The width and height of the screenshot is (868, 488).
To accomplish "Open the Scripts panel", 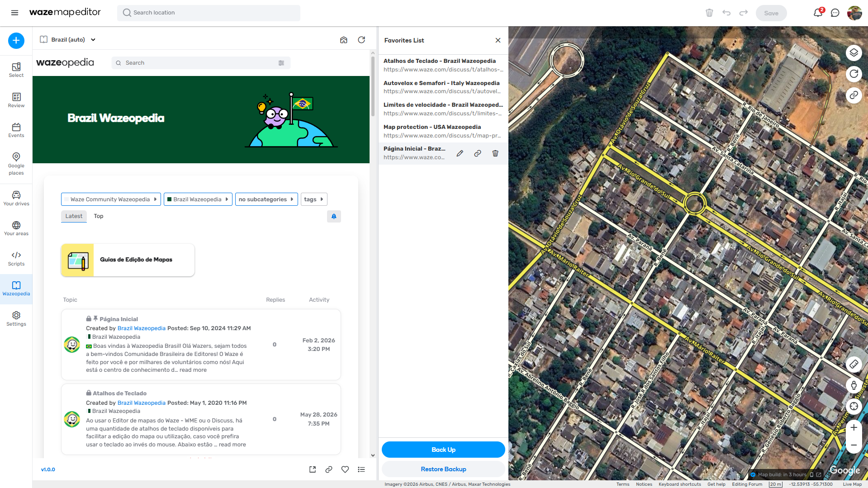I will (16, 259).
